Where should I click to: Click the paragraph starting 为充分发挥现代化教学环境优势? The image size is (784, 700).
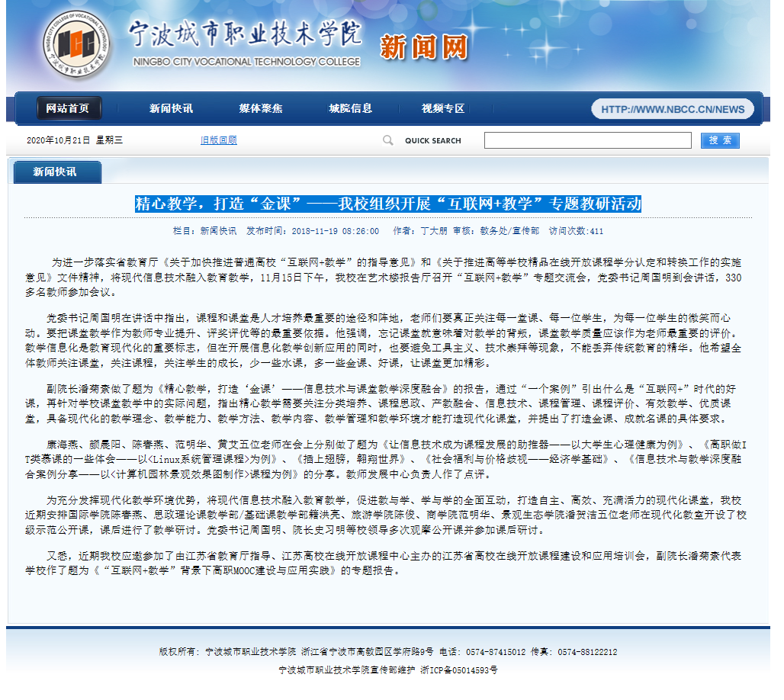pyautogui.click(x=386, y=515)
